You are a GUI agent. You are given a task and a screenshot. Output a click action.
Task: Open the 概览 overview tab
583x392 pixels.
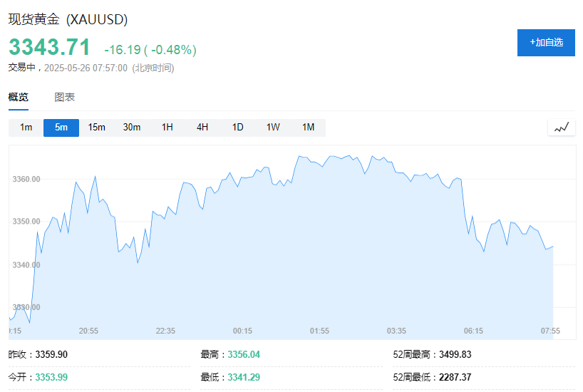click(x=19, y=98)
